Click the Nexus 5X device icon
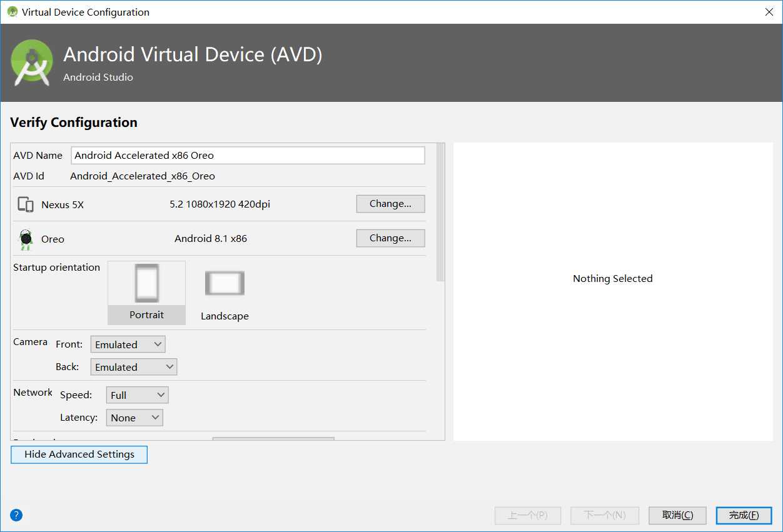The image size is (783, 532). pyautogui.click(x=26, y=204)
